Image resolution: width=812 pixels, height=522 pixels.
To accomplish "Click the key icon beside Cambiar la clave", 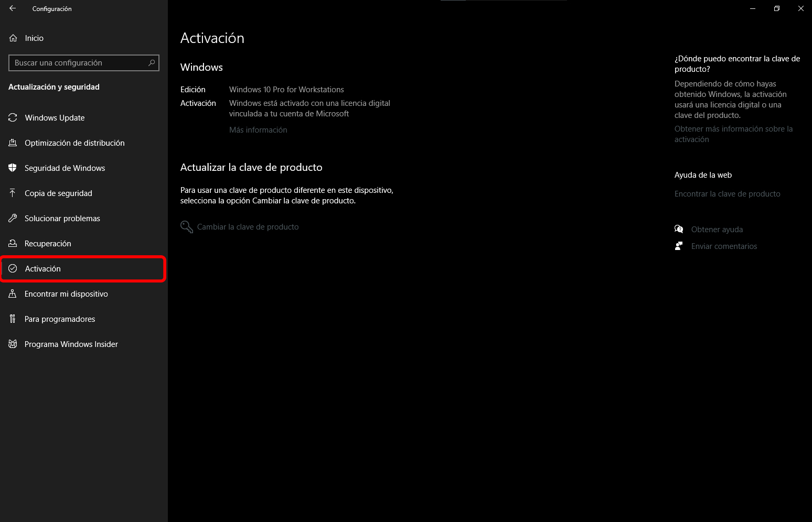I will [186, 226].
